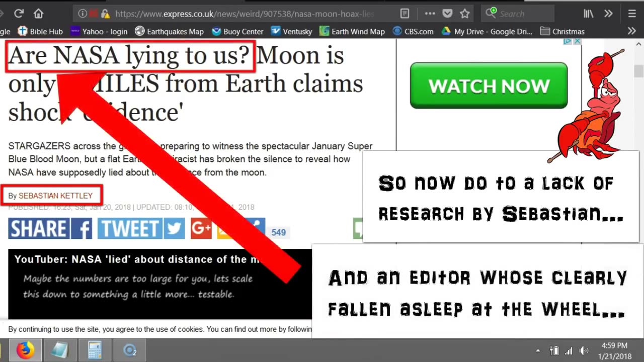
Task: Click the insecure connection padlock warning icon
Action: pyautogui.click(x=105, y=14)
